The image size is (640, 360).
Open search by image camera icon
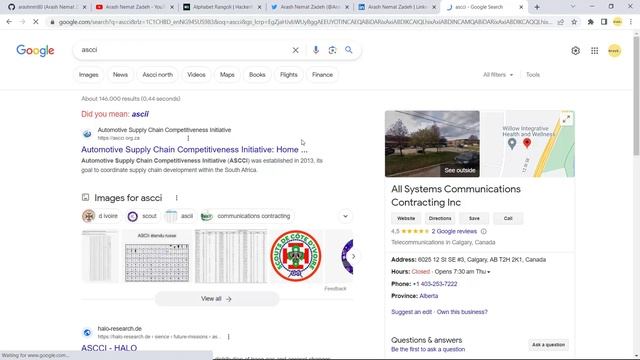[332, 50]
